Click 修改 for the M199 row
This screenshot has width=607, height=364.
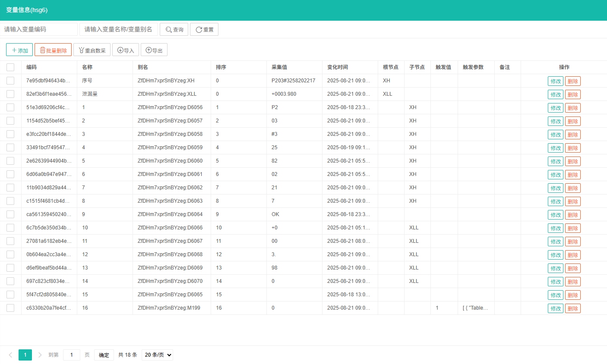tap(556, 308)
